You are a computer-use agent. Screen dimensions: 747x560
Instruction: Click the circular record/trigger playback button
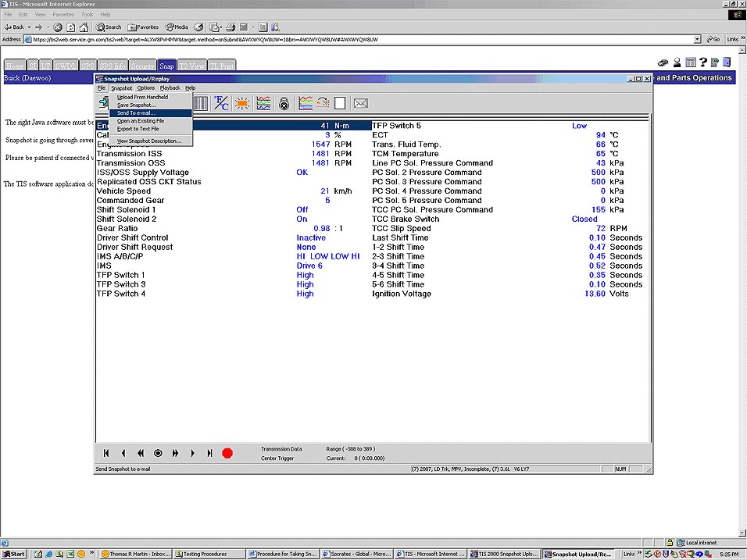pos(158,453)
